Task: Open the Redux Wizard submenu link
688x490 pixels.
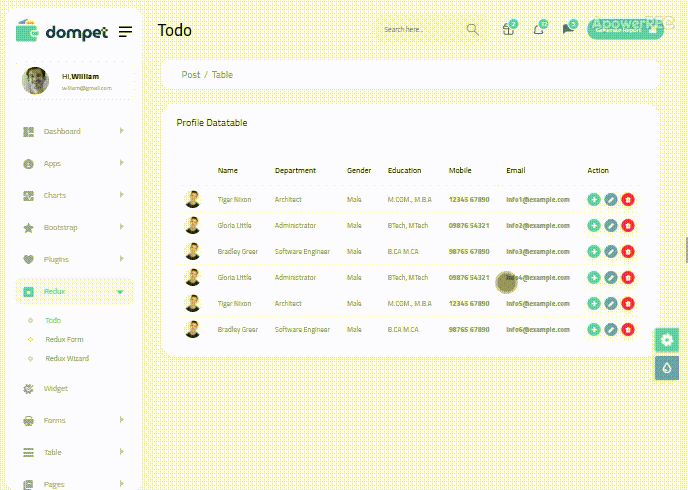Action: pos(67,358)
